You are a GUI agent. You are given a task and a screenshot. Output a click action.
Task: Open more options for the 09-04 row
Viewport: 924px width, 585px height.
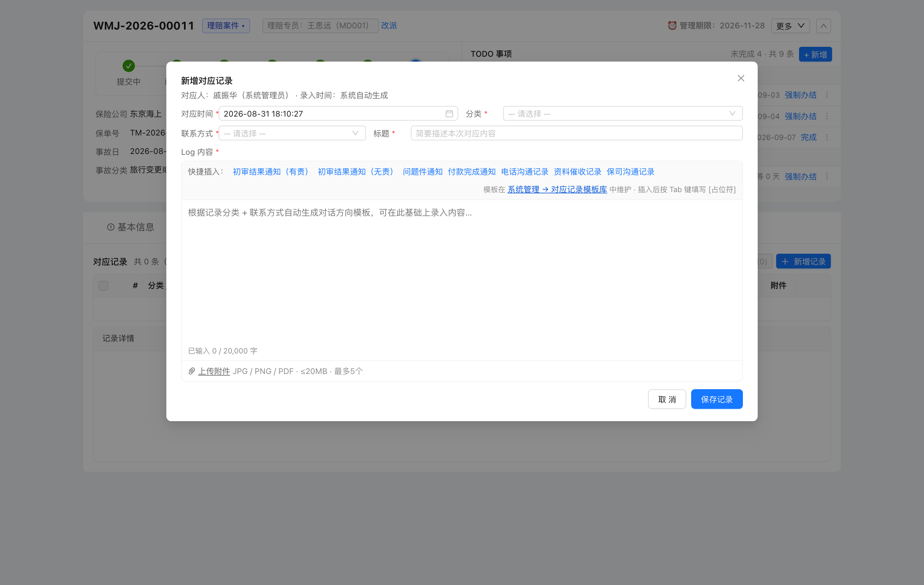[x=827, y=116]
